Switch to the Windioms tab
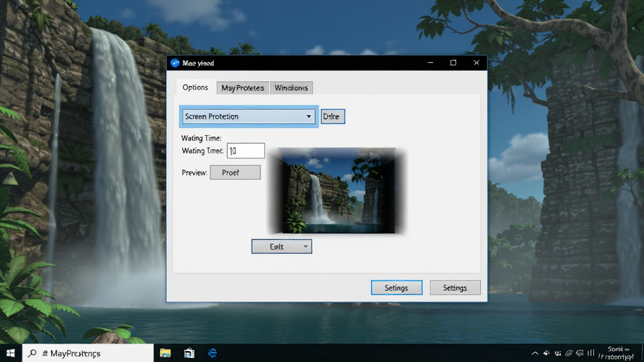The width and height of the screenshot is (644, 362). (x=291, y=88)
